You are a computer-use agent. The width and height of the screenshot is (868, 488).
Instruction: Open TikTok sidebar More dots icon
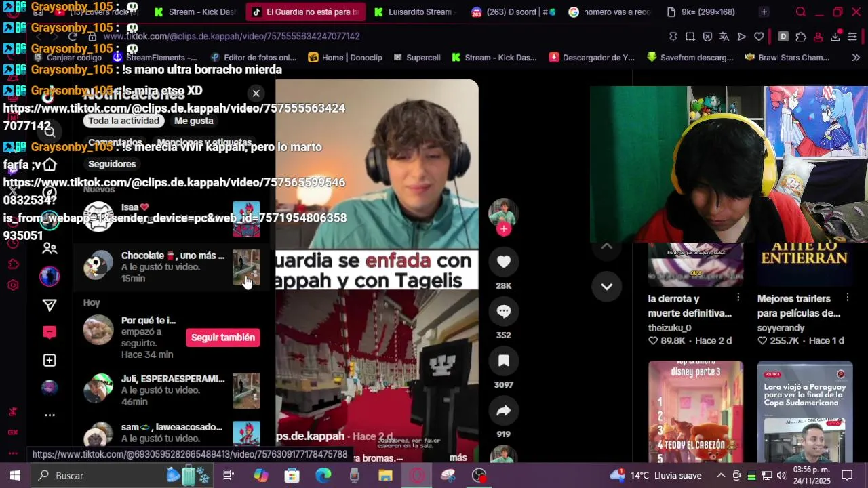[50, 415]
